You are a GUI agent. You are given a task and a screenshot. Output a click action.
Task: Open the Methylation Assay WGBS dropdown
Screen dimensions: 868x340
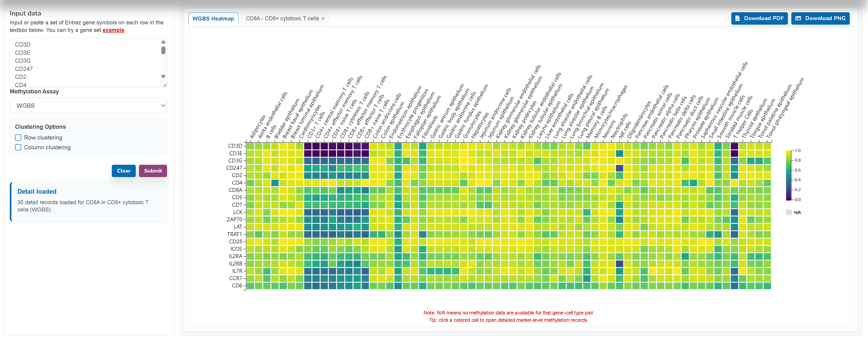pos(88,106)
